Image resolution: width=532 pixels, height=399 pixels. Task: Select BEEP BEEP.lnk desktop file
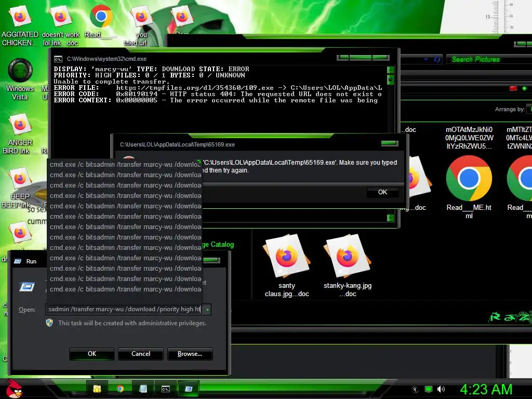(x=20, y=187)
